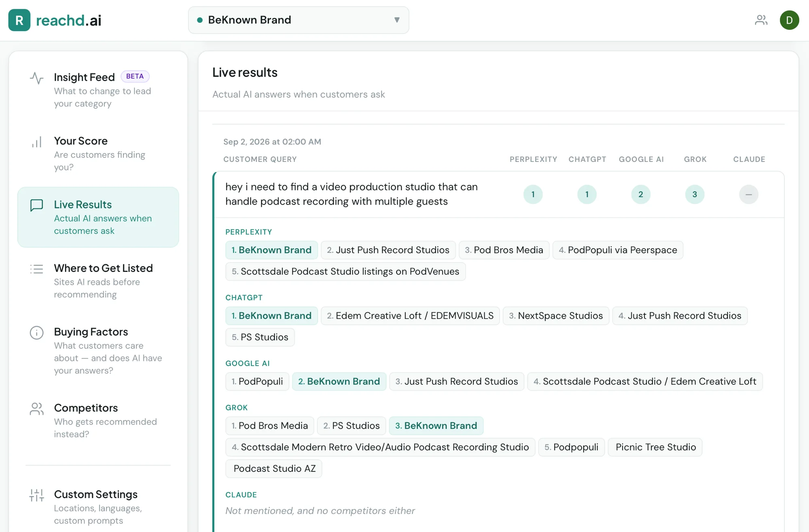
Task: Click the ChatGPT rank 1 badge
Action: click(587, 194)
